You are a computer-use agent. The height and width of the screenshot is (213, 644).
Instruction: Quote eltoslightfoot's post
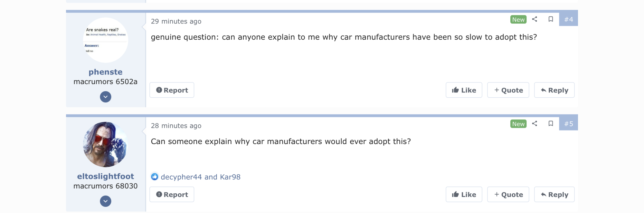click(x=508, y=195)
